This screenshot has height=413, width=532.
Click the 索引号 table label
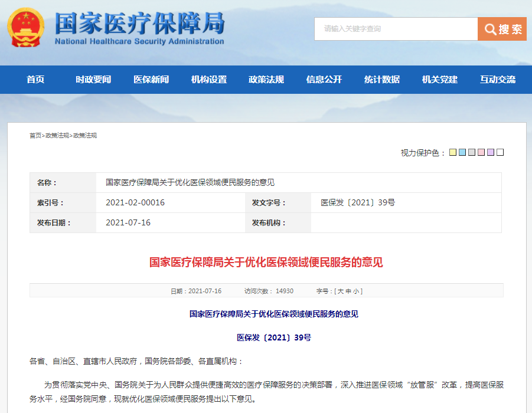(50, 203)
